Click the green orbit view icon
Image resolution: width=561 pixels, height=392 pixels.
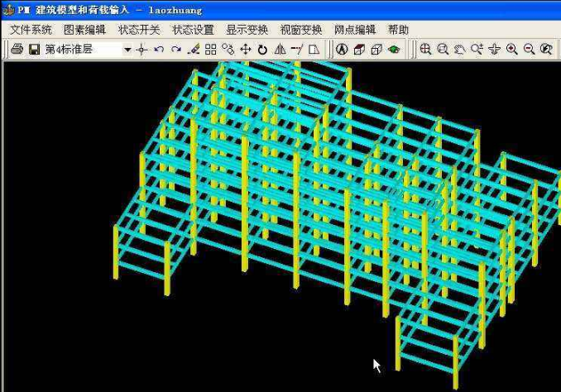pyautogui.click(x=394, y=49)
